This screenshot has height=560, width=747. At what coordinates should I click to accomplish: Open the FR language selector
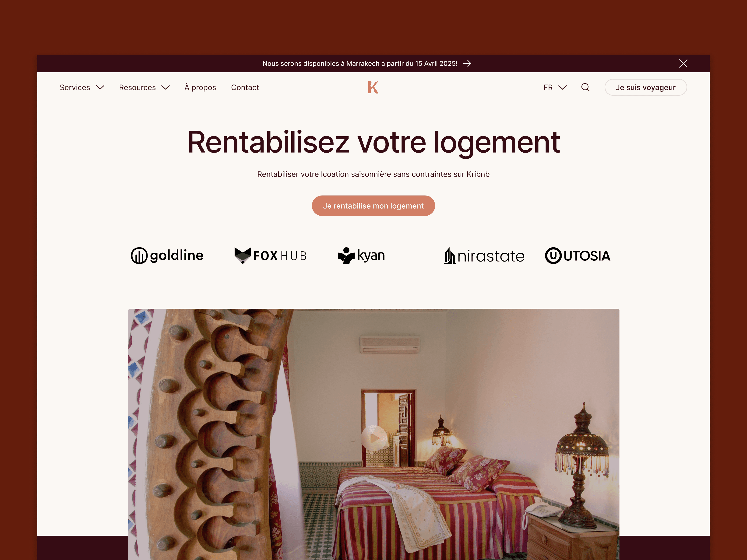[x=555, y=87]
